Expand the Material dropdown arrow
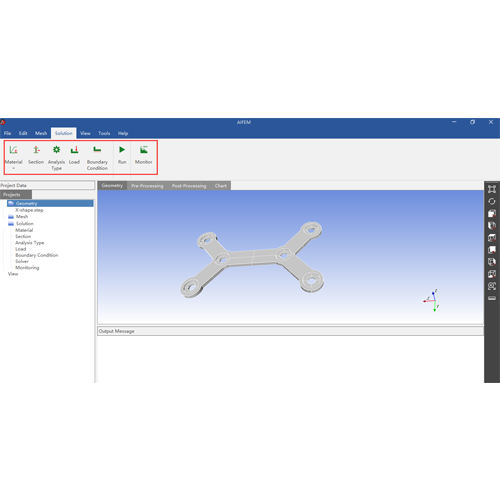This screenshot has width=500, height=500. coord(14,169)
